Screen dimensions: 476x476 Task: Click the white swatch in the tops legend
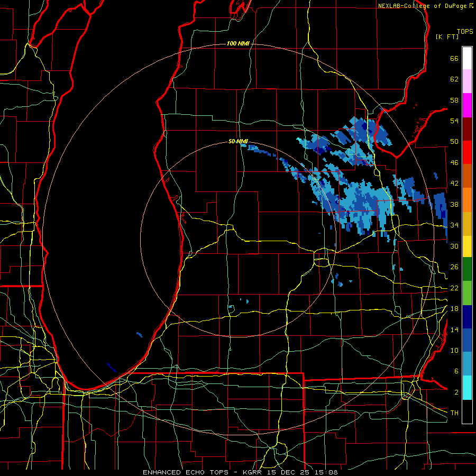467,58
